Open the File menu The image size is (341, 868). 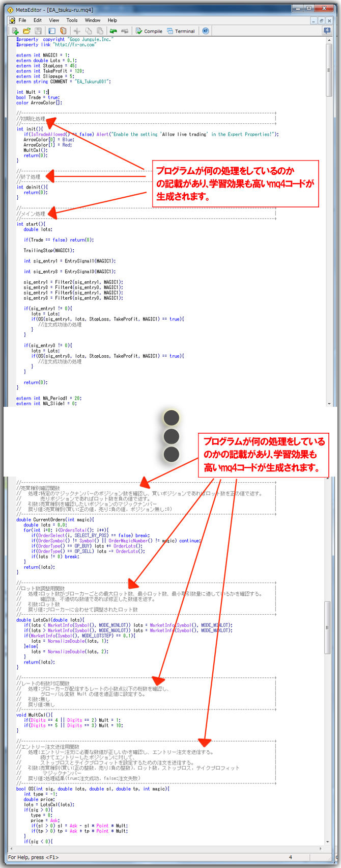pyautogui.click(x=22, y=20)
